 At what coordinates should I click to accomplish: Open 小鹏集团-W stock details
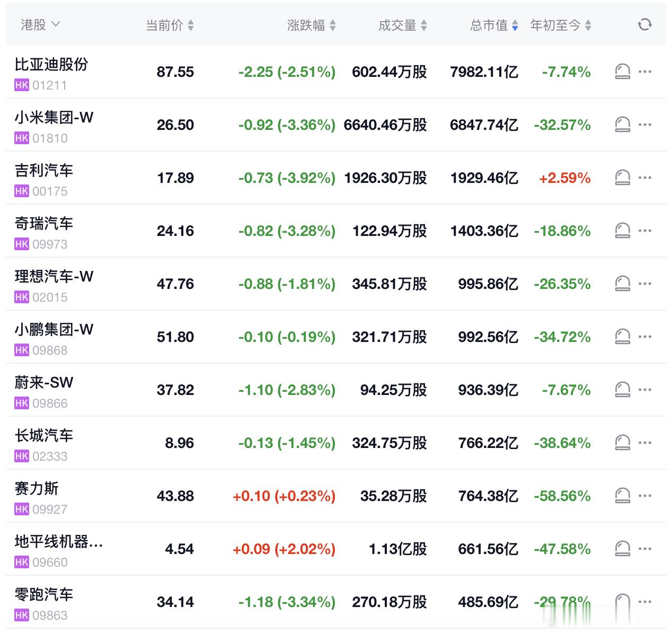coord(54,329)
